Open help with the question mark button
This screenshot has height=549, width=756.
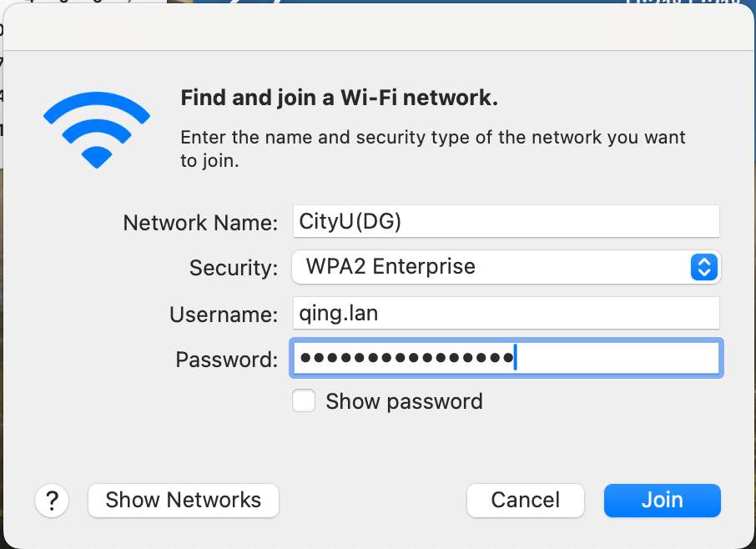[52, 501]
